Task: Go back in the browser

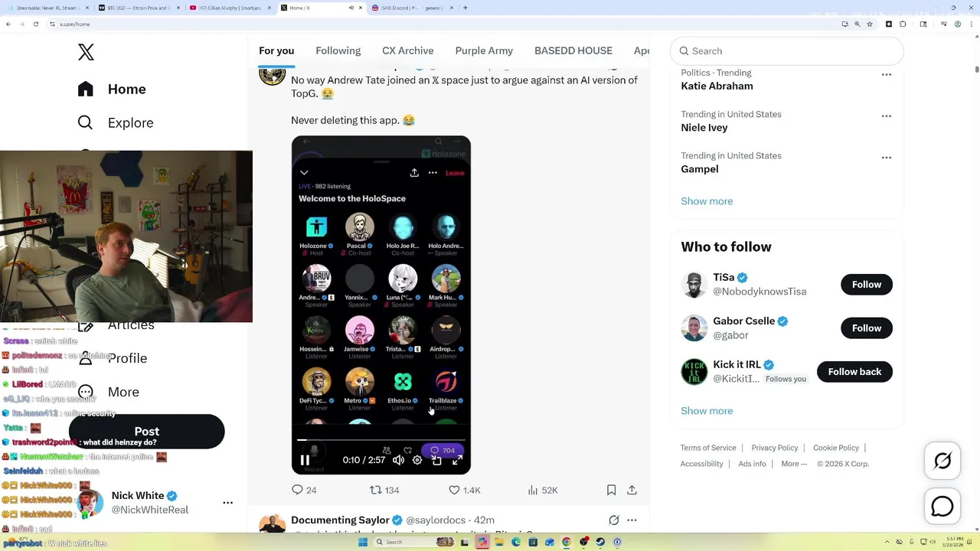Action: point(8,24)
